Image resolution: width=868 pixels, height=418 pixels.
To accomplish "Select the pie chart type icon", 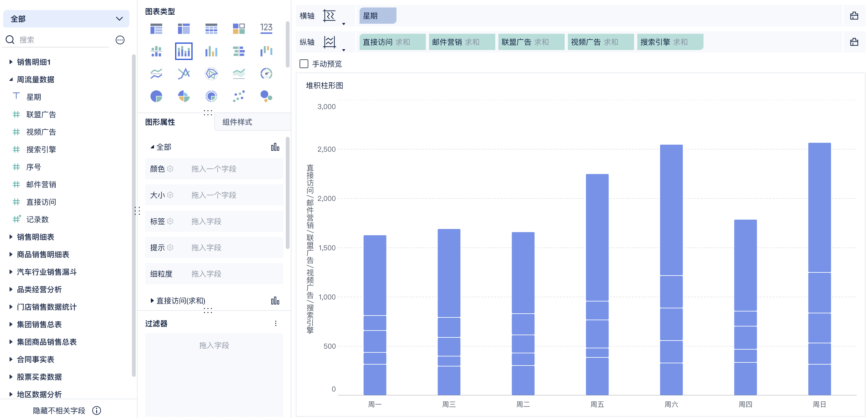I will 156,96.
